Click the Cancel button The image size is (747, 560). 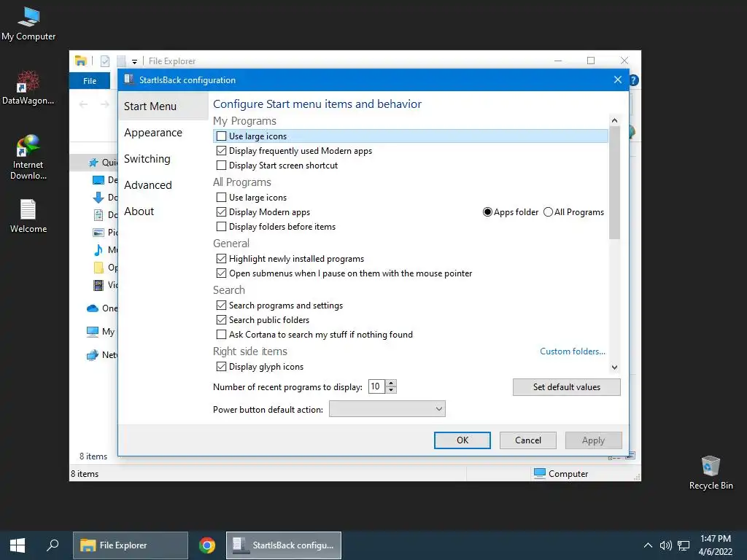click(528, 440)
